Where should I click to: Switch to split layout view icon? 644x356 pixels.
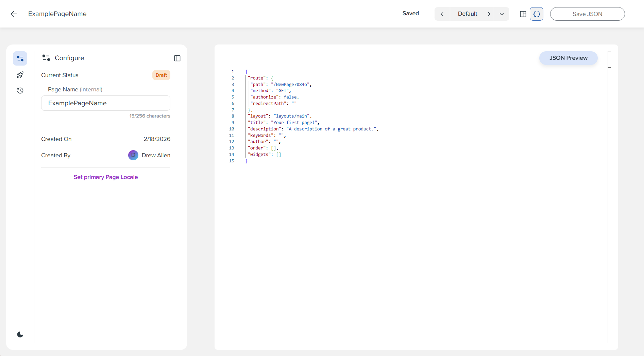523,14
